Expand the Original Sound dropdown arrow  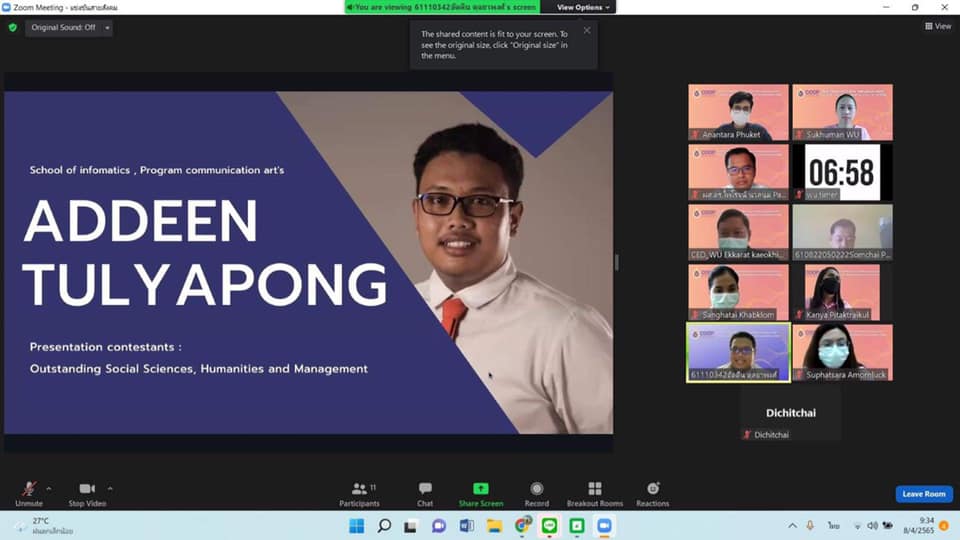108,28
